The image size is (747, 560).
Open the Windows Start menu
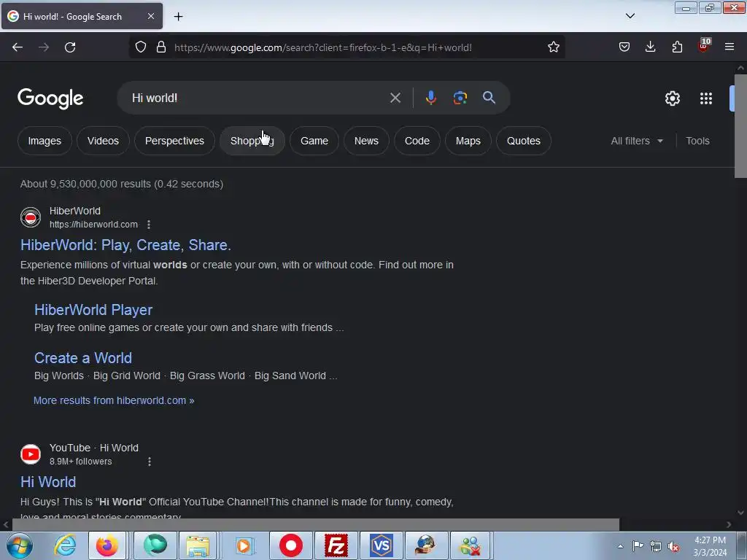(x=20, y=545)
